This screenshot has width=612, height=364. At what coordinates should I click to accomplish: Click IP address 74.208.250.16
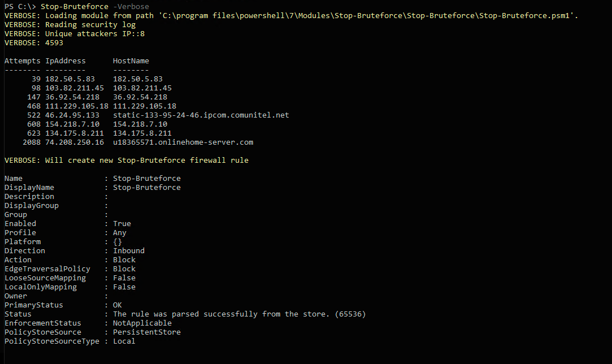click(75, 142)
